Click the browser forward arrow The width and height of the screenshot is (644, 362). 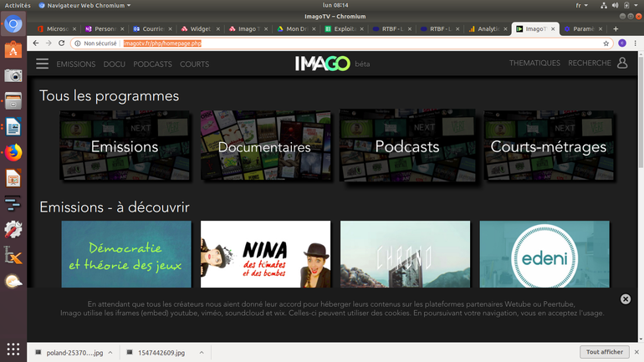(49, 43)
